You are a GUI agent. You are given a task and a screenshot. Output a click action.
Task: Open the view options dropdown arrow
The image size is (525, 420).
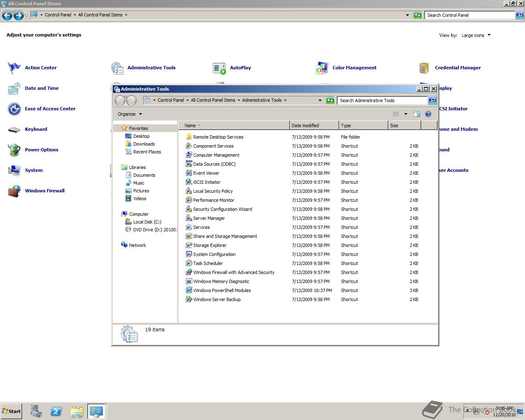point(406,114)
